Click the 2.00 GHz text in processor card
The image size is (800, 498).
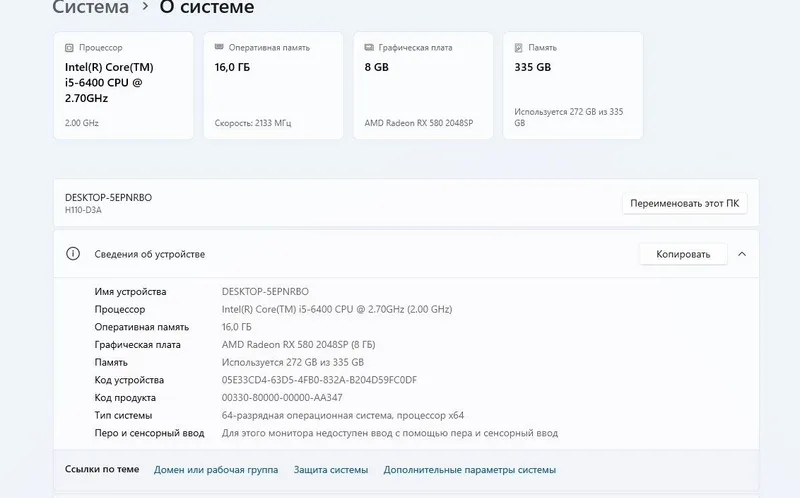coord(82,123)
